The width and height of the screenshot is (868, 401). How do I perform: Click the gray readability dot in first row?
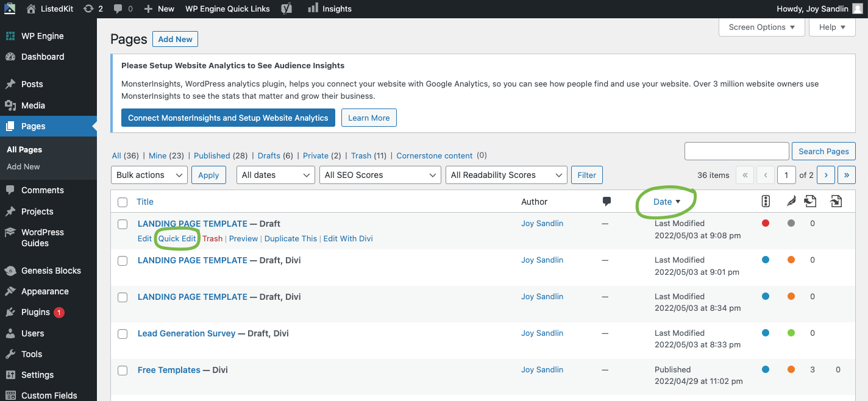(x=791, y=223)
